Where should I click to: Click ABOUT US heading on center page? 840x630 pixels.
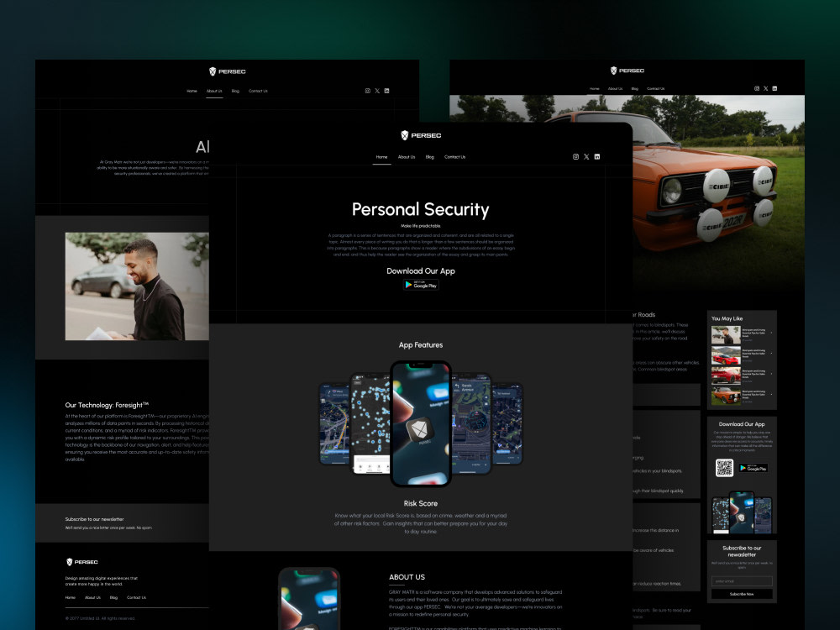point(407,577)
